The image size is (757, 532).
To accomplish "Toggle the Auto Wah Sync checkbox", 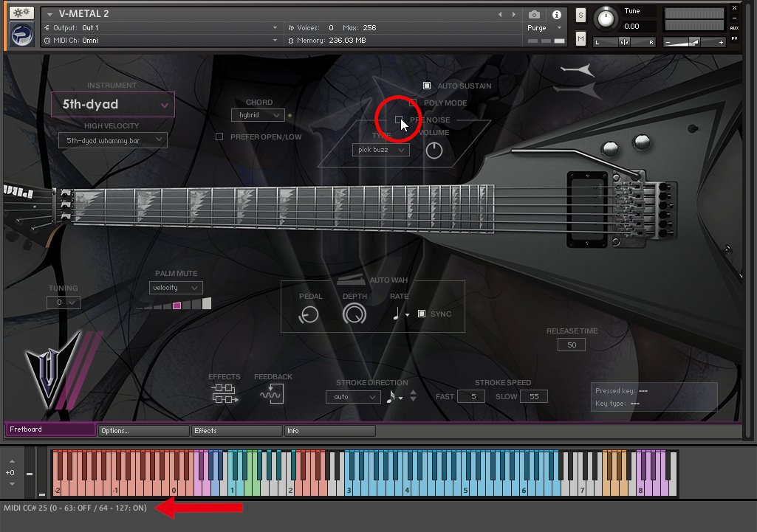I will [x=422, y=314].
